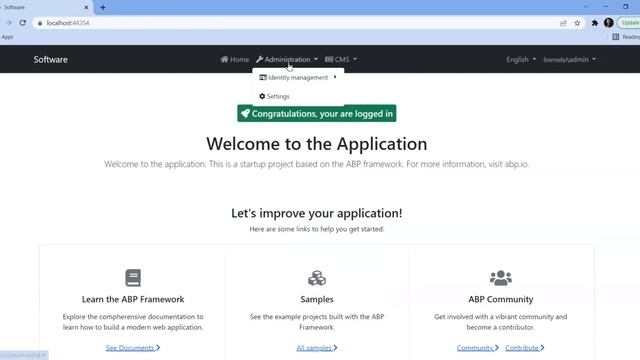Click the Identity management card icon
The image size is (640, 360).
point(263,77)
